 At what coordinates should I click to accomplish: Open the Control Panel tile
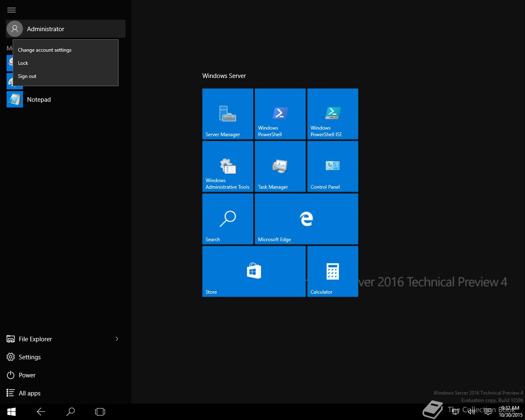click(x=333, y=167)
